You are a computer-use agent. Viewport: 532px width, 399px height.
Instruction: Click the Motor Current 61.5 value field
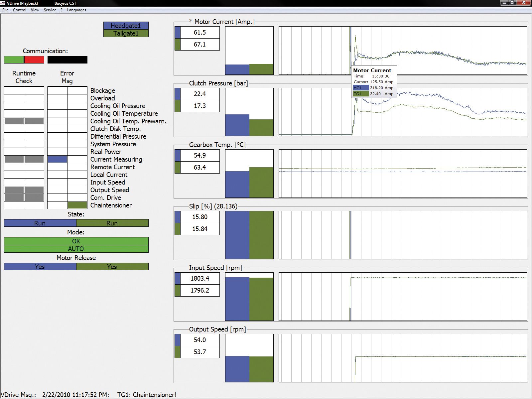pyautogui.click(x=200, y=33)
